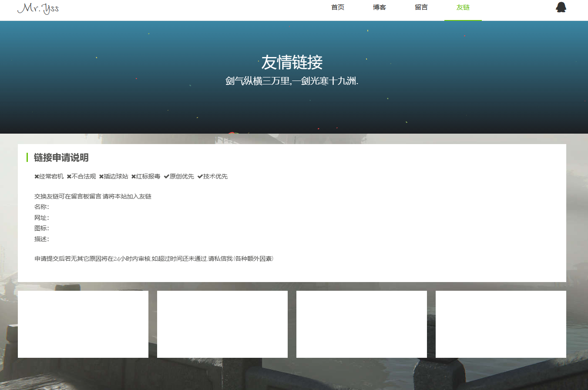Click the second blank friend-link card
The height and width of the screenshot is (390, 588).
point(222,324)
